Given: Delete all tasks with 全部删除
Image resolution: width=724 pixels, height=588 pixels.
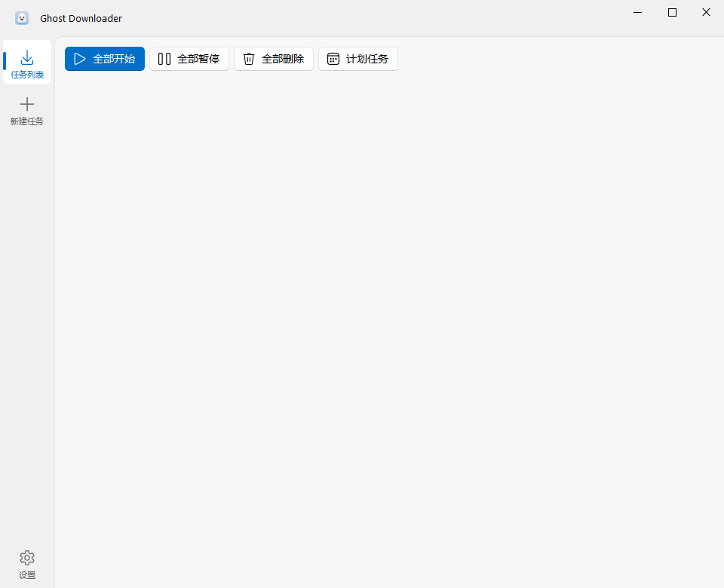Looking at the screenshot, I should click(273, 58).
